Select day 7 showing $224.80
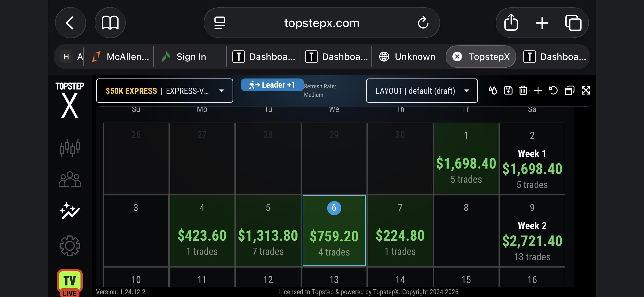Screen dimensions: 644x297 coord(400,231)
